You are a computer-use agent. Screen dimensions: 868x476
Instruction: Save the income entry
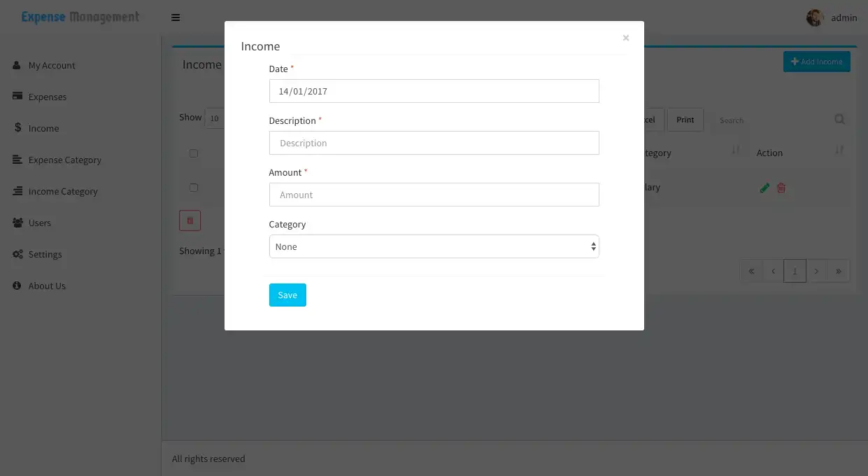[287, 295]
